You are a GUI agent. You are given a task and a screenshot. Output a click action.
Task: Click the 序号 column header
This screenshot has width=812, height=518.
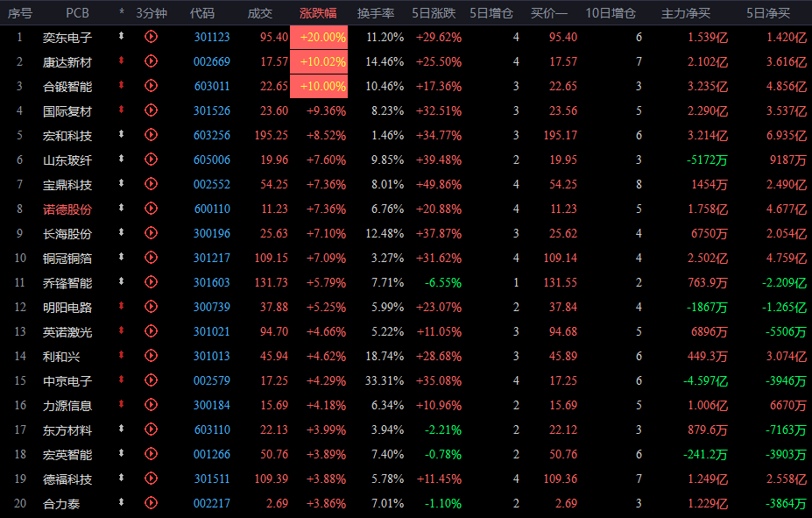click(x=19, y=13)
